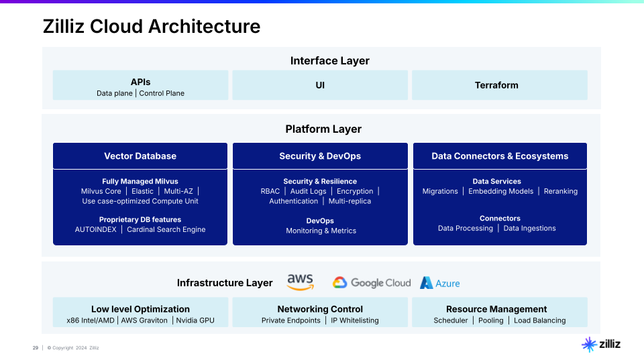
Task: Click 'Resource Management' heading
Action: pos(496,309)
